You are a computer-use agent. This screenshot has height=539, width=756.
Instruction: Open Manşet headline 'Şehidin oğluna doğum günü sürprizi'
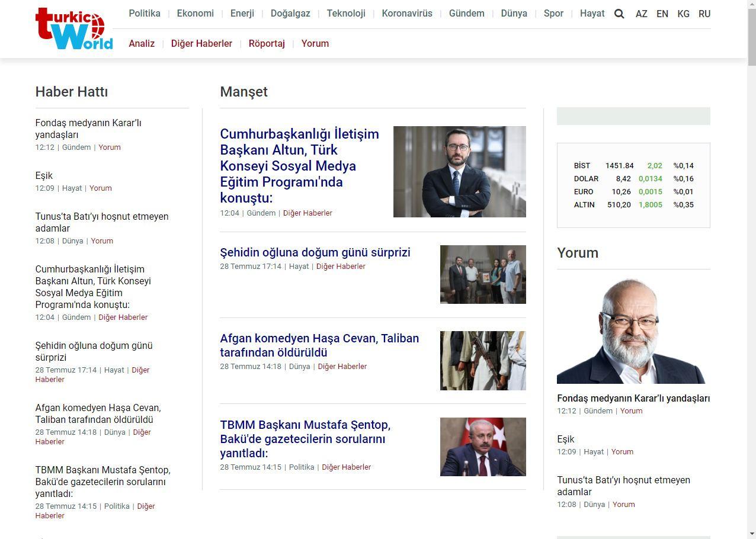(x=315, y=252)
